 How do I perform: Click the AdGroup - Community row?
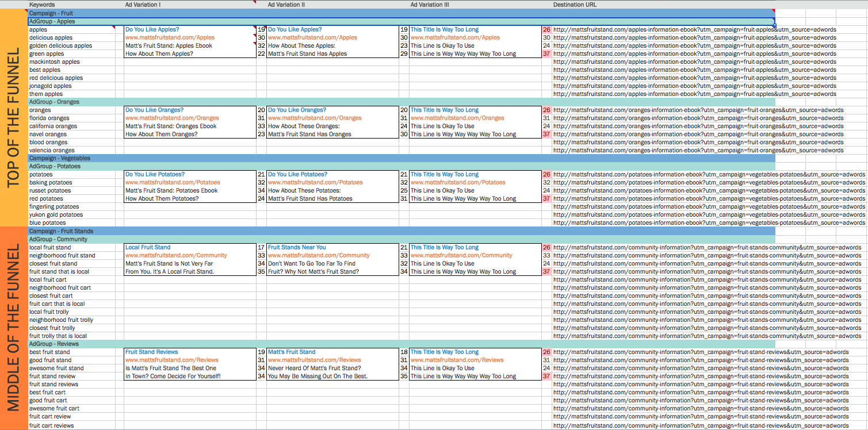(x=402, y=239)
